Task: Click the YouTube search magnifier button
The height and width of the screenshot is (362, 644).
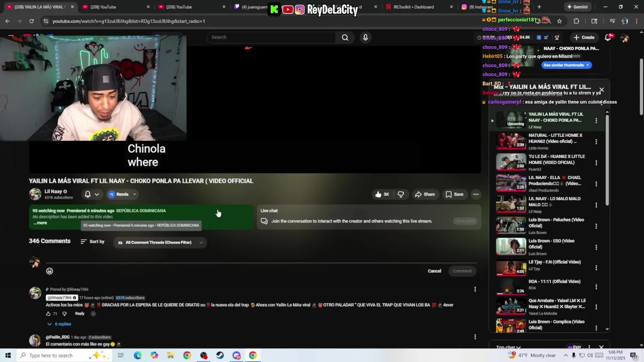Action: pyautogui.click(x=345, y=37)
